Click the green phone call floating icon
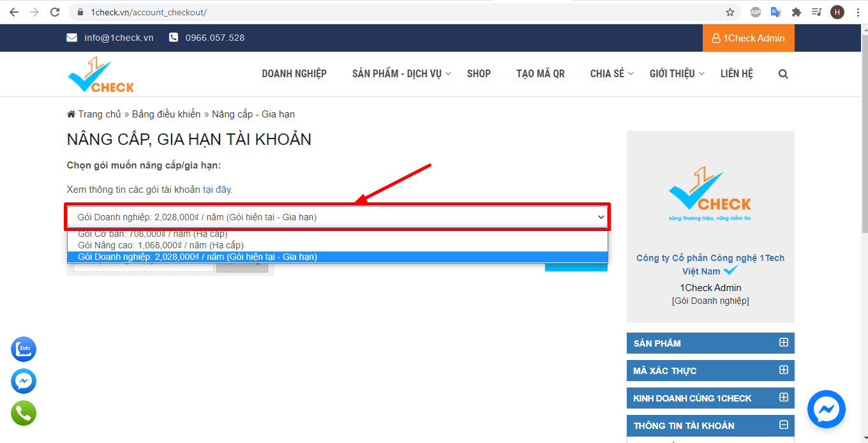The width and height of the screenshot is (868, 443). [x=24, y=413]
